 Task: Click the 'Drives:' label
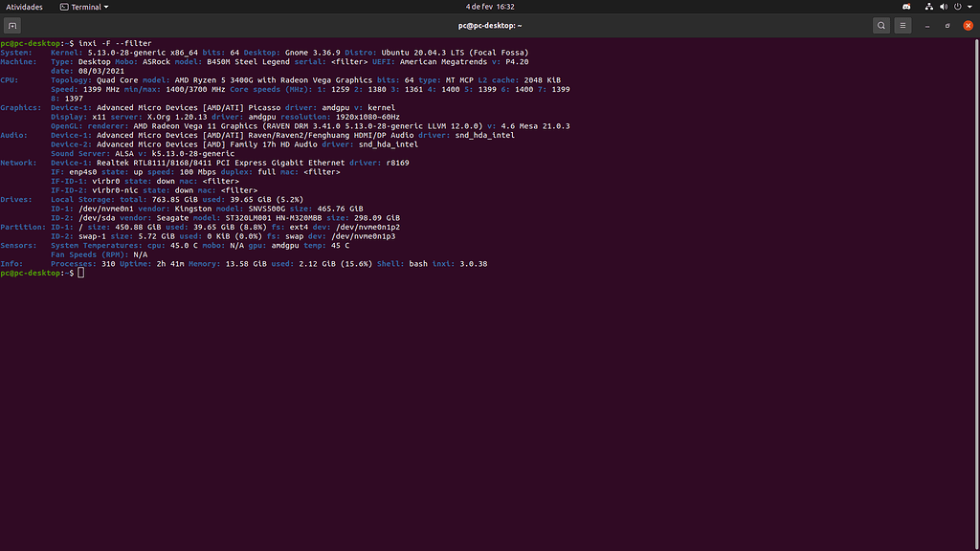(x=16, y=199)
